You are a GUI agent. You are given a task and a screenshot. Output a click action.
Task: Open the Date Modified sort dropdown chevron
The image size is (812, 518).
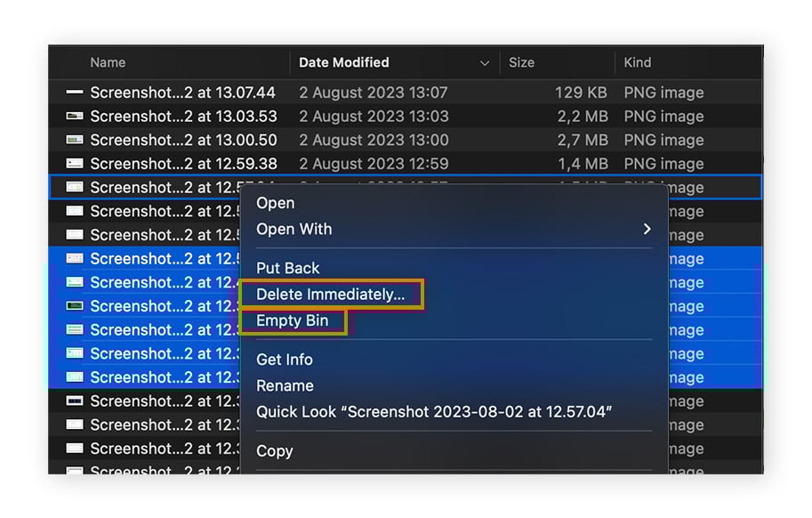485,62
